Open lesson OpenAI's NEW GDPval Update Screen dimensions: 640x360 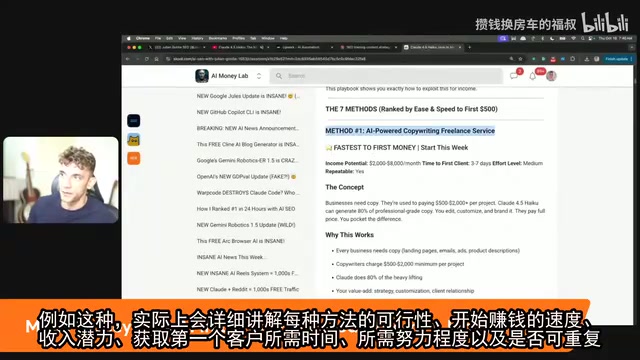pos(246,177)
